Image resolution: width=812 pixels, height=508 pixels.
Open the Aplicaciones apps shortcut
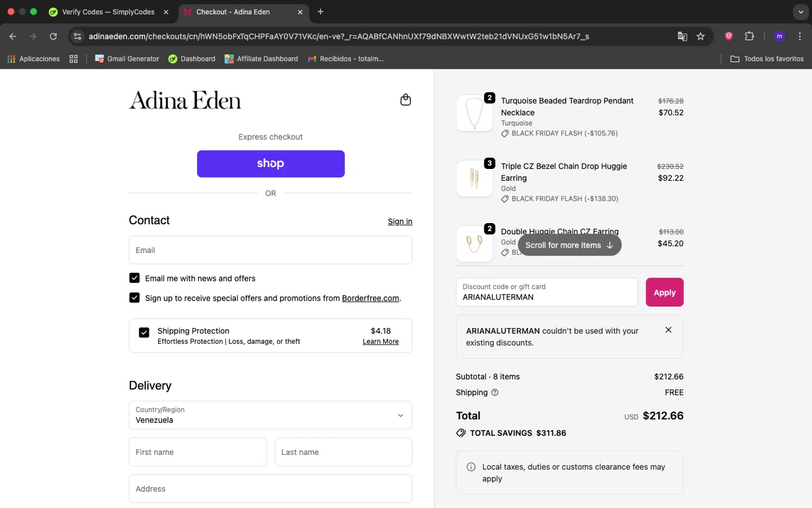[34, 58]
